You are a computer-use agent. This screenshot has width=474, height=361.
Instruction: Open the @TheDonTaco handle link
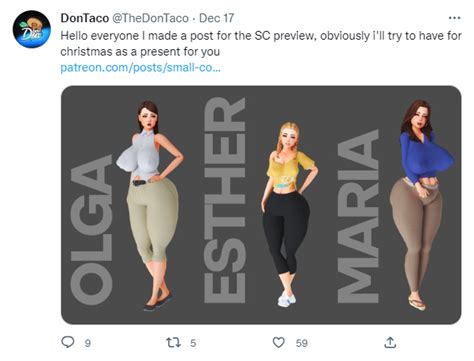(x=150, y=18)
